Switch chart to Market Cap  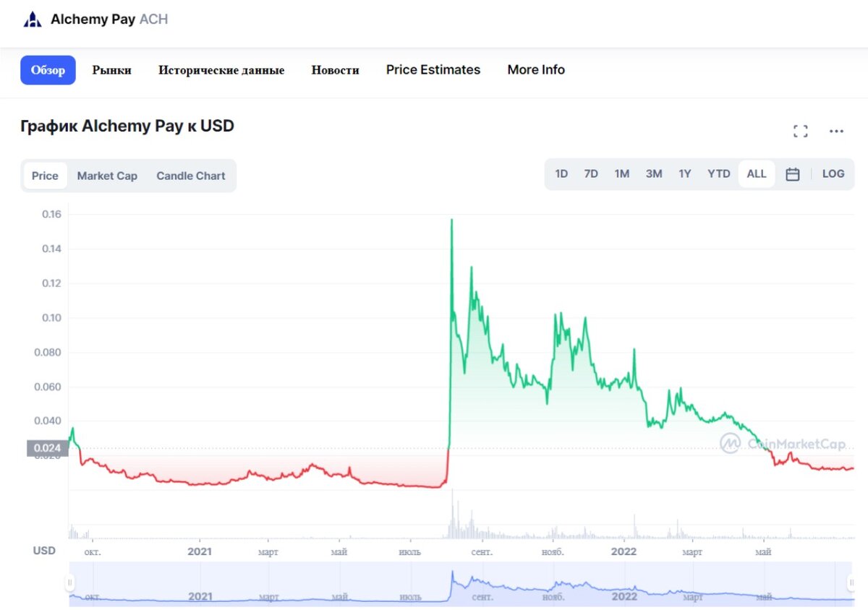coord(107,176)
